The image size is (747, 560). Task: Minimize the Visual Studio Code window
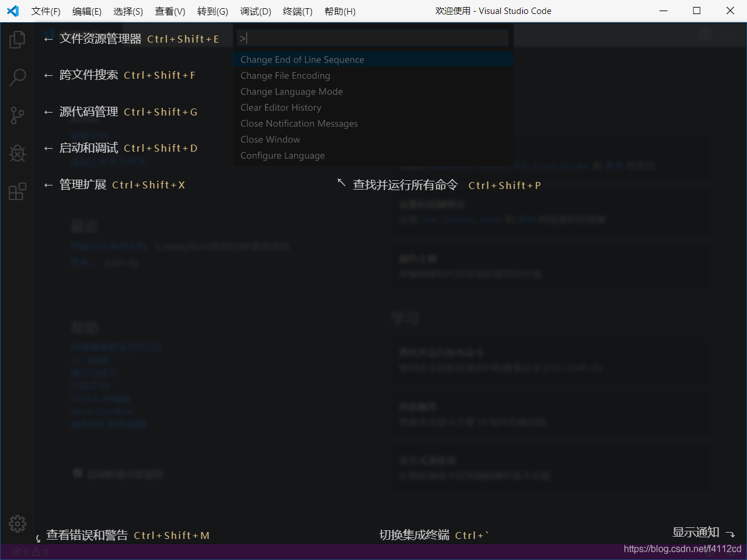point(664,10)
